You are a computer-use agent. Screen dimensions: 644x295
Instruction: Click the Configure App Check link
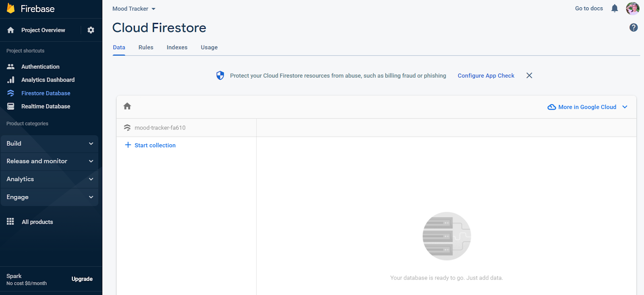pos(486,76)
